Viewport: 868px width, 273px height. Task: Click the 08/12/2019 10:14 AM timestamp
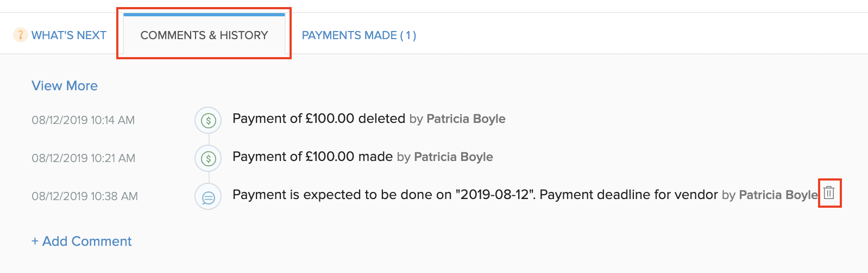click(x=83, y=120)
